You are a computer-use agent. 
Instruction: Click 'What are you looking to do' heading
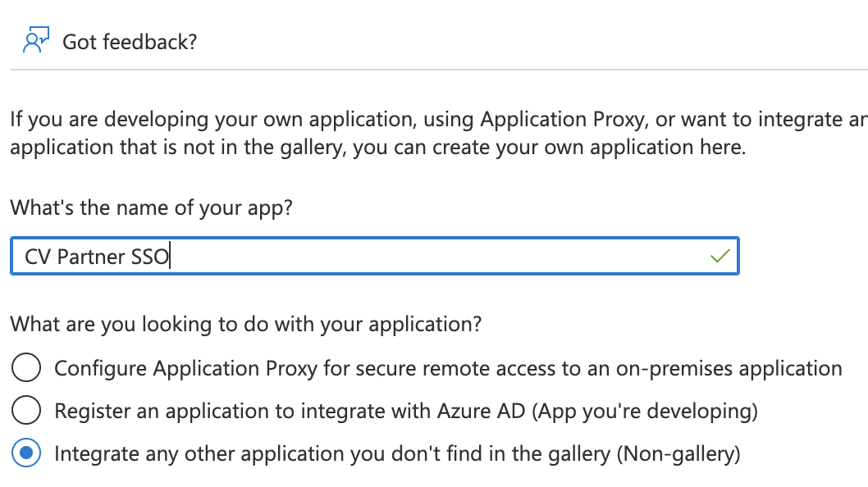coord(245,324)
